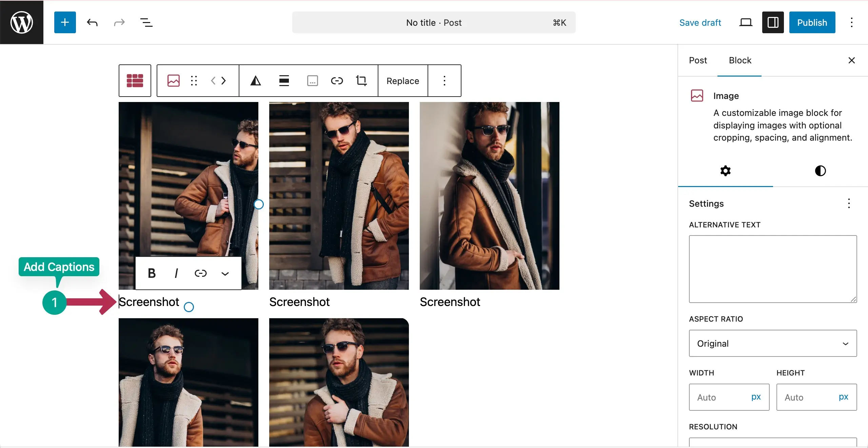Open the Aspect Ratio dropdown

pos(772,343)
